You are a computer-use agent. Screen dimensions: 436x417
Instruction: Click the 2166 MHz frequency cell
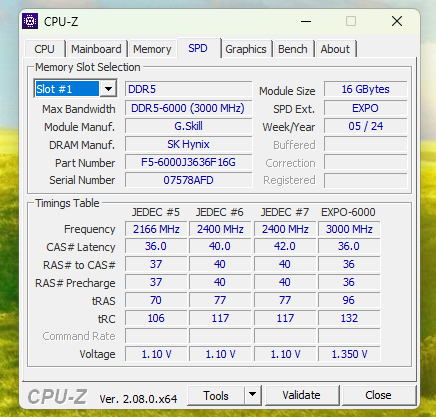156,229
